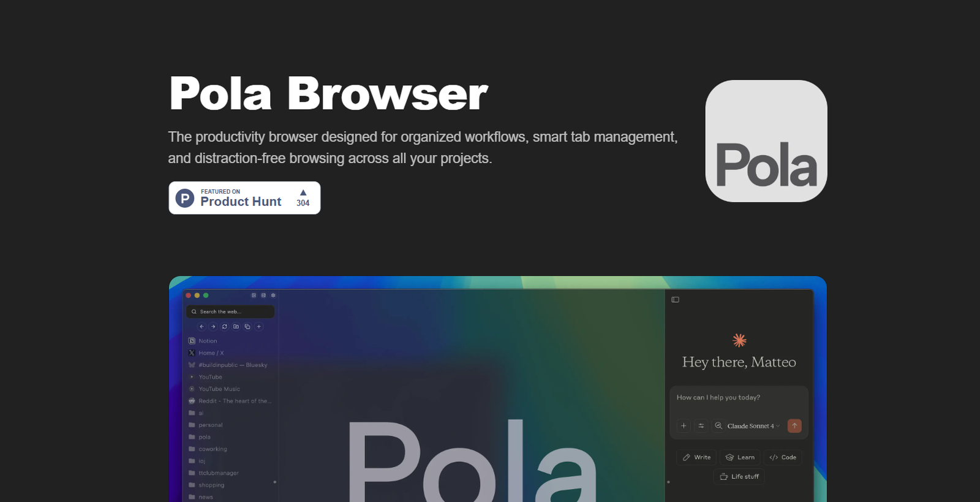Click the Write suggestion button
Screen dimensions: 980x502
point(696,457)
